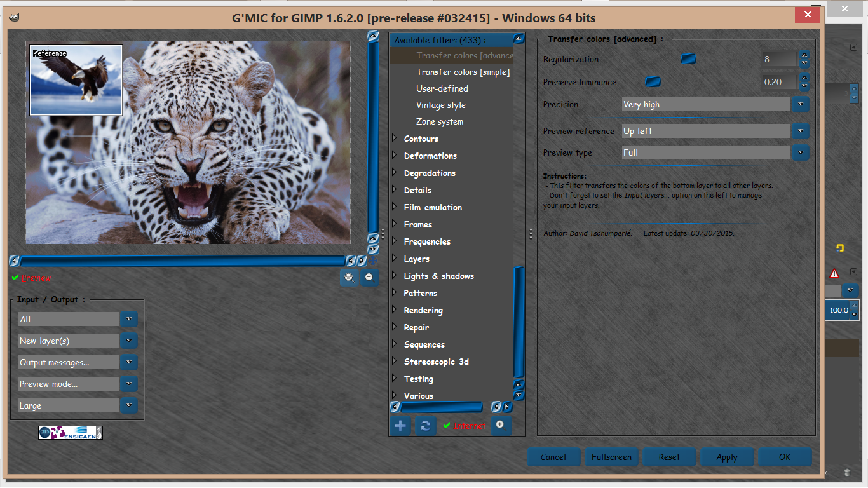Toggle the Internet updates checkbox

pyautogui.click(x=447, y=426)
